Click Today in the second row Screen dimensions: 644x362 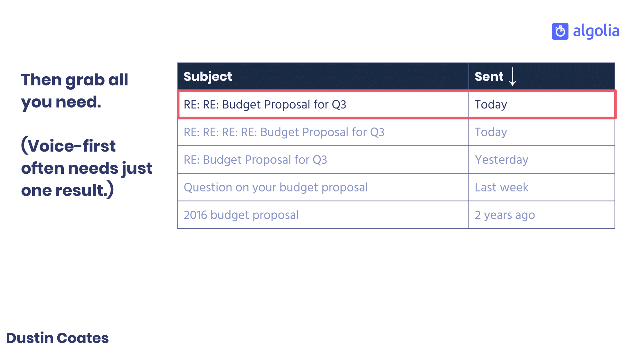(491, 132)
